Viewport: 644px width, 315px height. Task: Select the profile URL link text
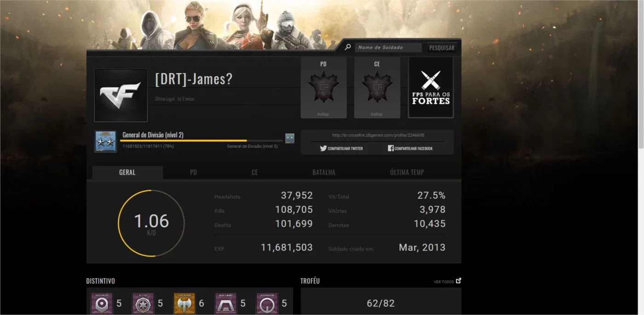[x=378, y=135]
